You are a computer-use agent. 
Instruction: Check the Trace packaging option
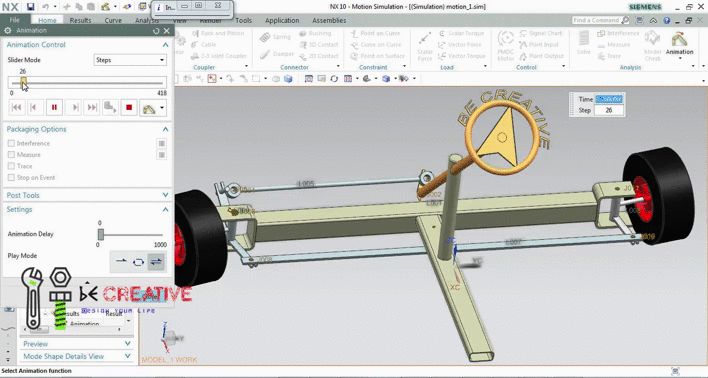tap(11, 166)
